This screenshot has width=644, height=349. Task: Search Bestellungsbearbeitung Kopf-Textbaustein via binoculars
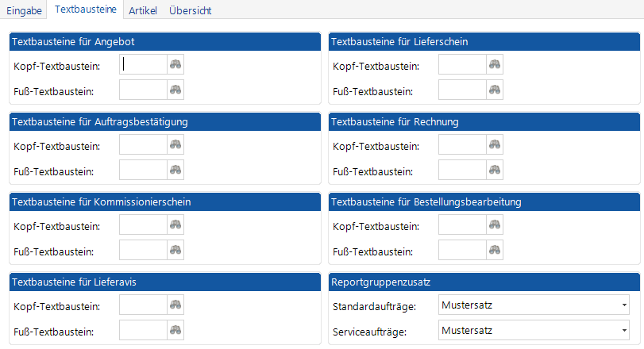pyautogui.click(x=495, y=225)
